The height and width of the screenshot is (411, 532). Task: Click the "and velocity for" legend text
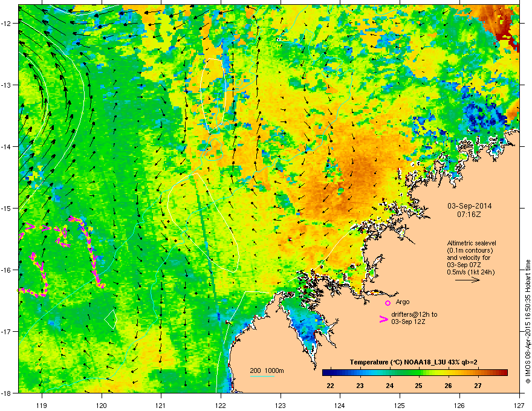[x=468, y=257]
